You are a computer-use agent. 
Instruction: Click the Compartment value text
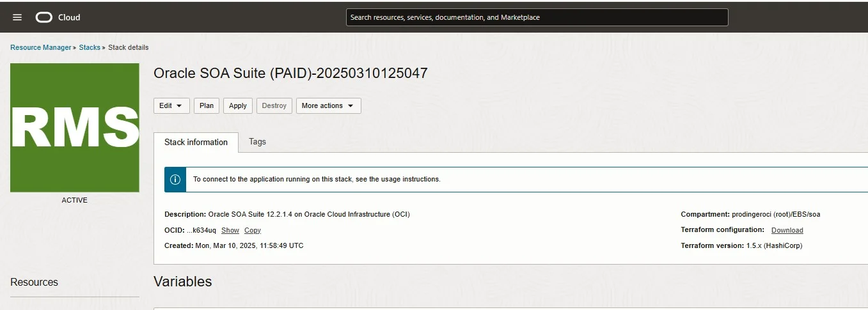(x=777, y=214)
